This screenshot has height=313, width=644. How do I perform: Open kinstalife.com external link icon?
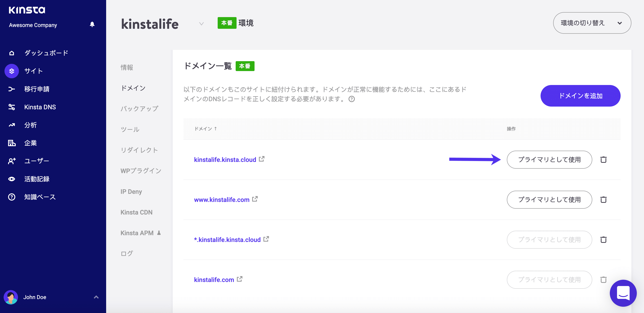239,279
